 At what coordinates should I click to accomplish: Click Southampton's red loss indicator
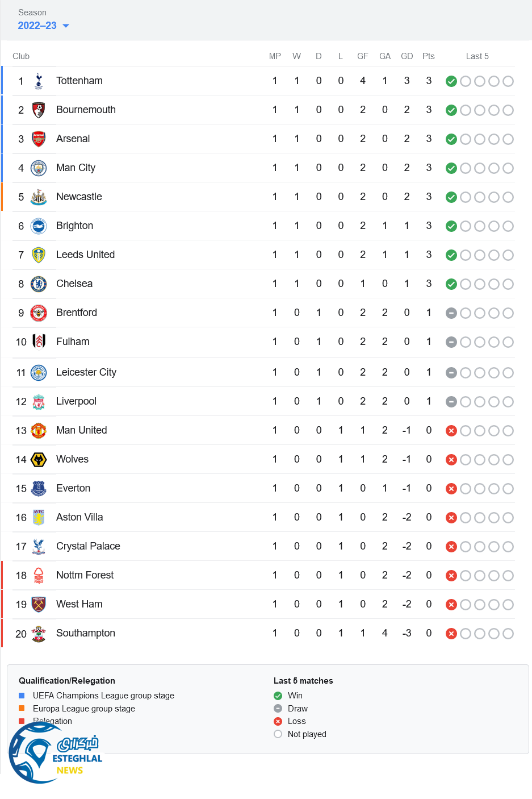click(451, 634)
